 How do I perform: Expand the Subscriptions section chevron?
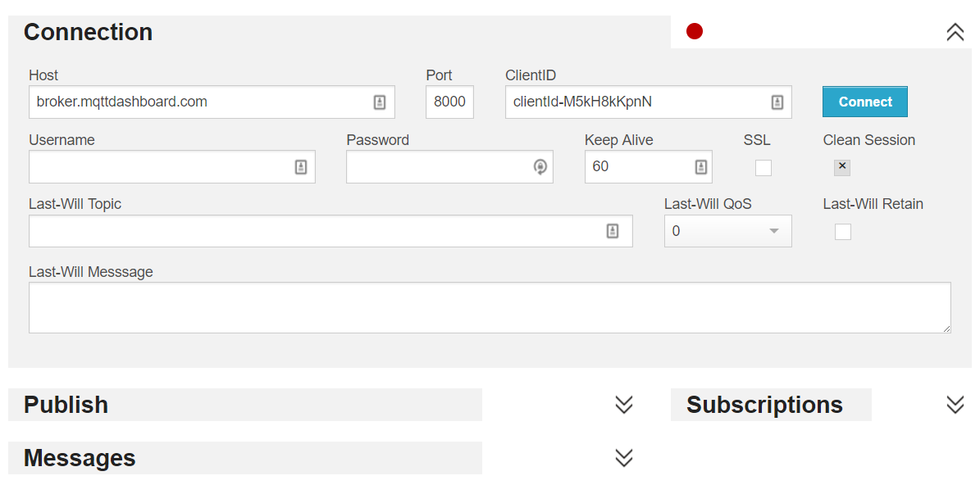[955, 405]
